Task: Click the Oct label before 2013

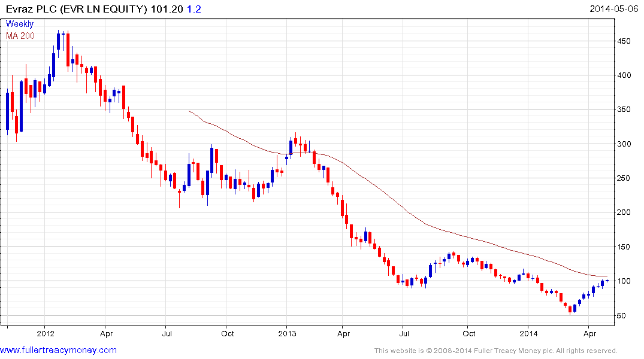Action: pyautogui.click(x=227, y=333)
